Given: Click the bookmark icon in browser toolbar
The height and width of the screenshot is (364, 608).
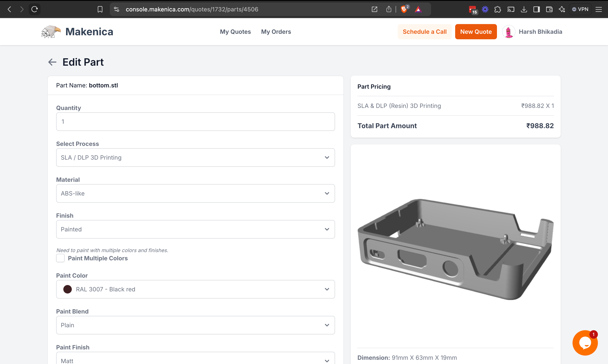Looking at the screenshot, I should [100, 9].
